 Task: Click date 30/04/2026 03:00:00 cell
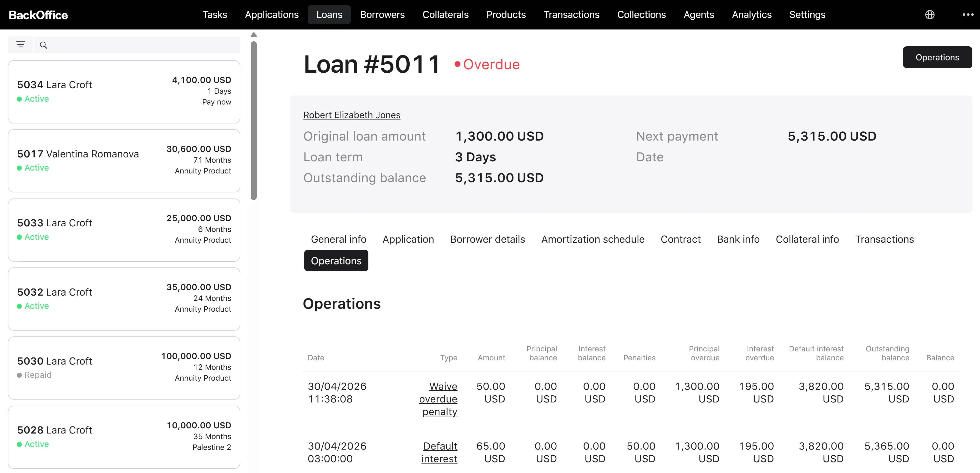click(x=337, y=452)
